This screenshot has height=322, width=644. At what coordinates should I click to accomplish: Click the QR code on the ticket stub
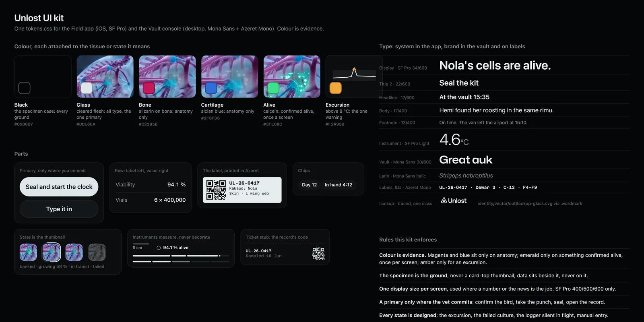(x=318, y=254)
